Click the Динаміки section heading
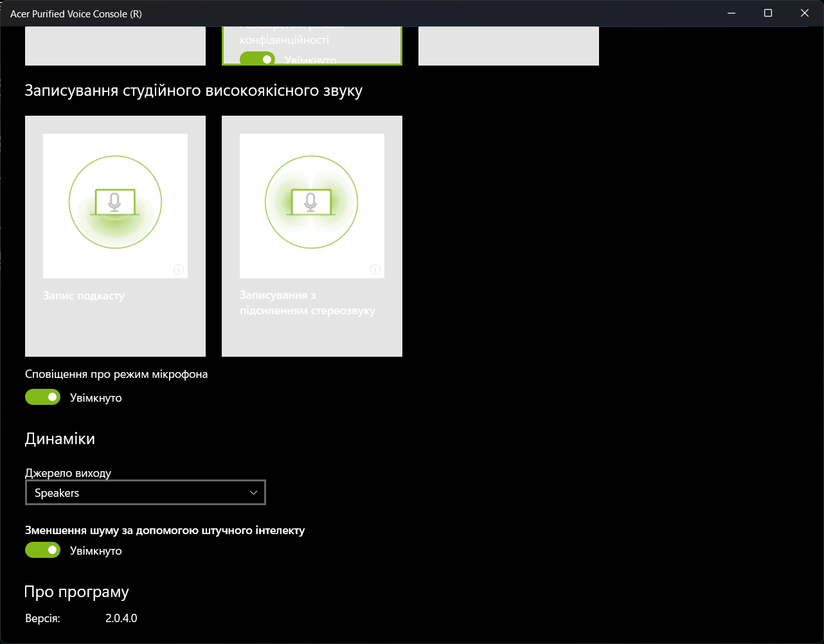Viewport: 824px width, 644px height. pyautogui.click(x=60, y=439)
